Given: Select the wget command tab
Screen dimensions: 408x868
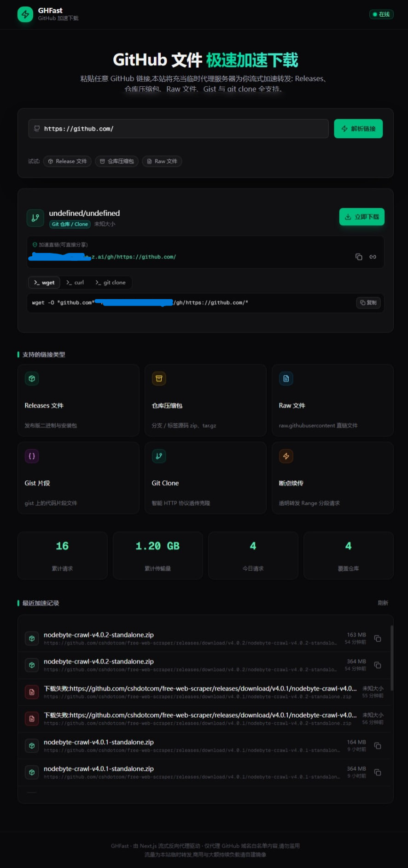Looking at the screenshot, I should 44,283.
